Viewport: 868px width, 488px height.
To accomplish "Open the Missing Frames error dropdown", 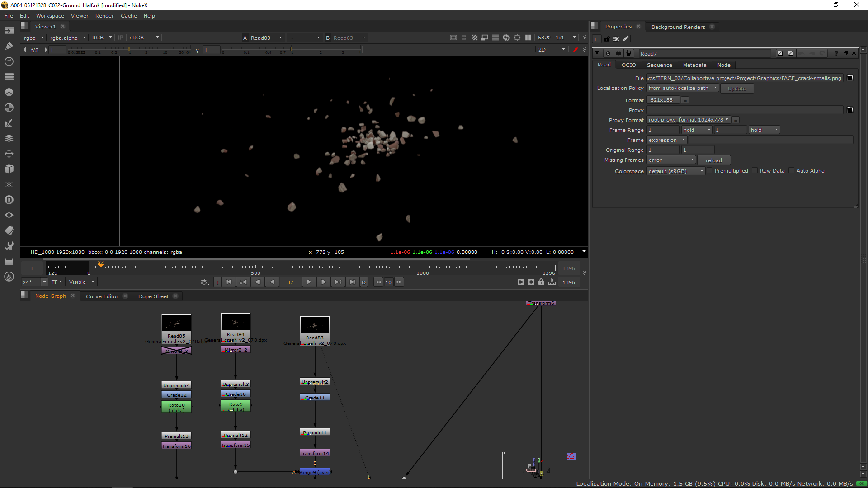I will [x=671, y=160].
